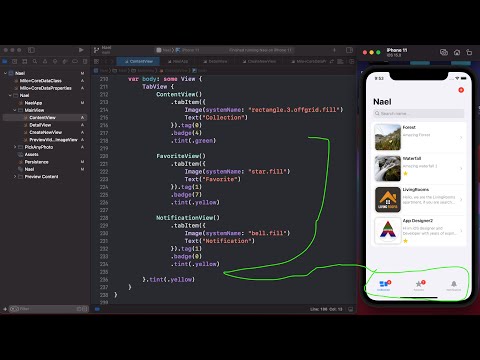Open the App Designer2 logo thumbnail
The image size is (480, 360).
coord(387,231)
